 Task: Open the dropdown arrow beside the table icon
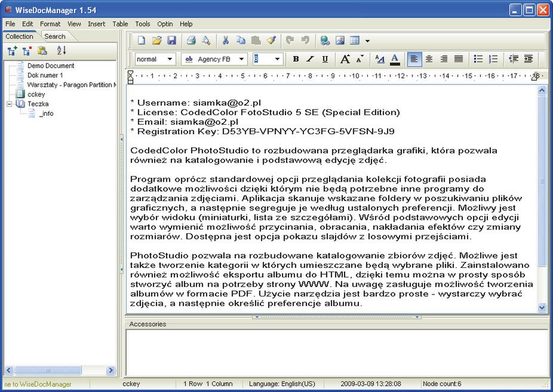click(x=367, y=41)
